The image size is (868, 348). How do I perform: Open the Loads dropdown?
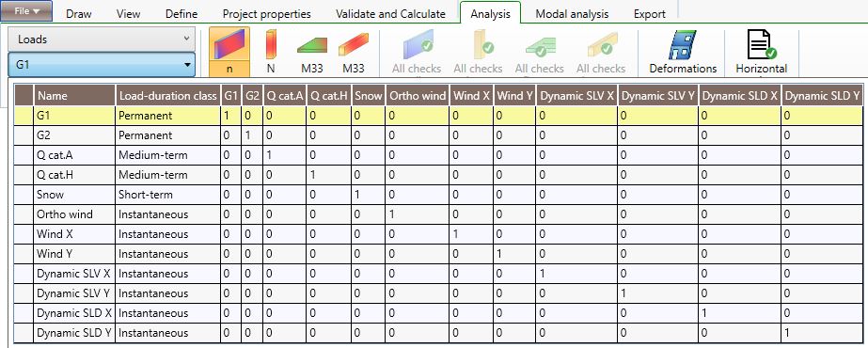(x=102, y=40)
